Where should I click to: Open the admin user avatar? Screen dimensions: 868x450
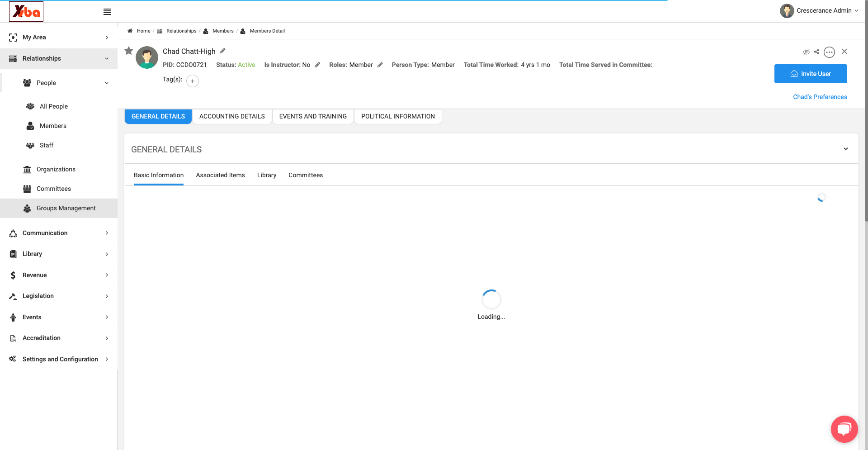787,11
